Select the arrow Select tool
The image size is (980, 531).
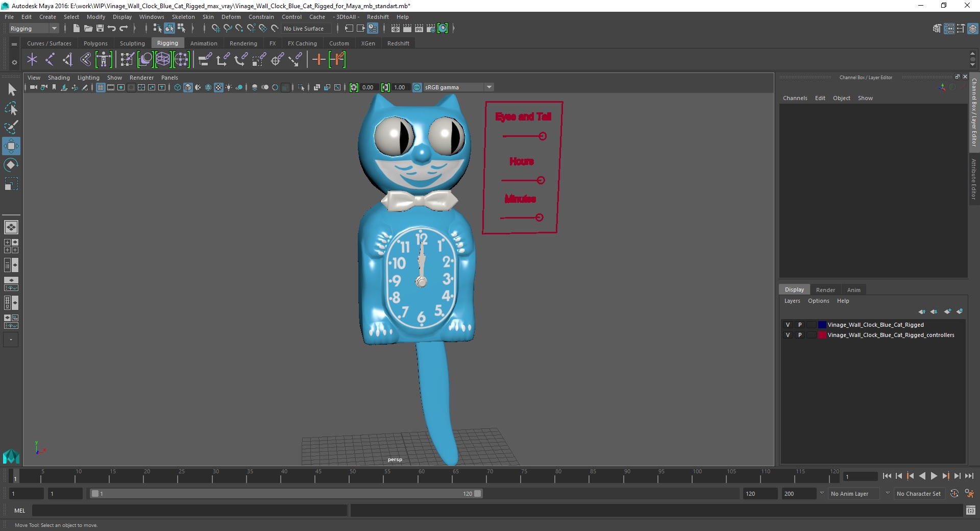tap(11, 90)
